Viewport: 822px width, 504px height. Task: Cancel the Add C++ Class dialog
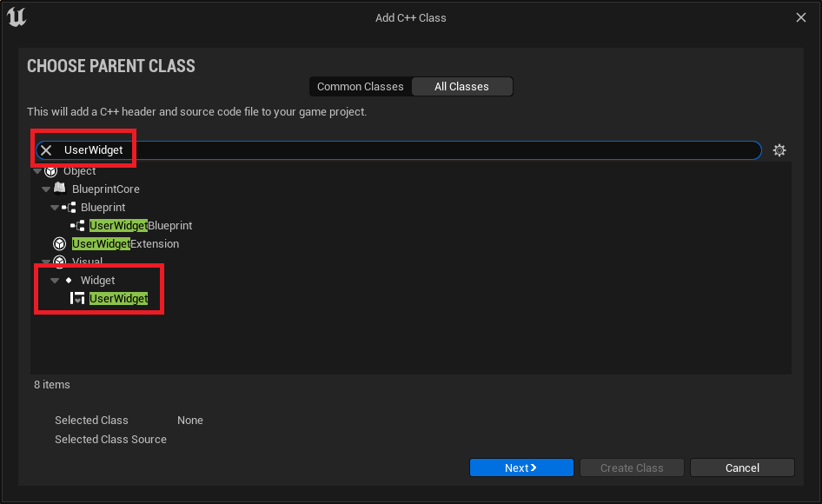coord(742,468)
